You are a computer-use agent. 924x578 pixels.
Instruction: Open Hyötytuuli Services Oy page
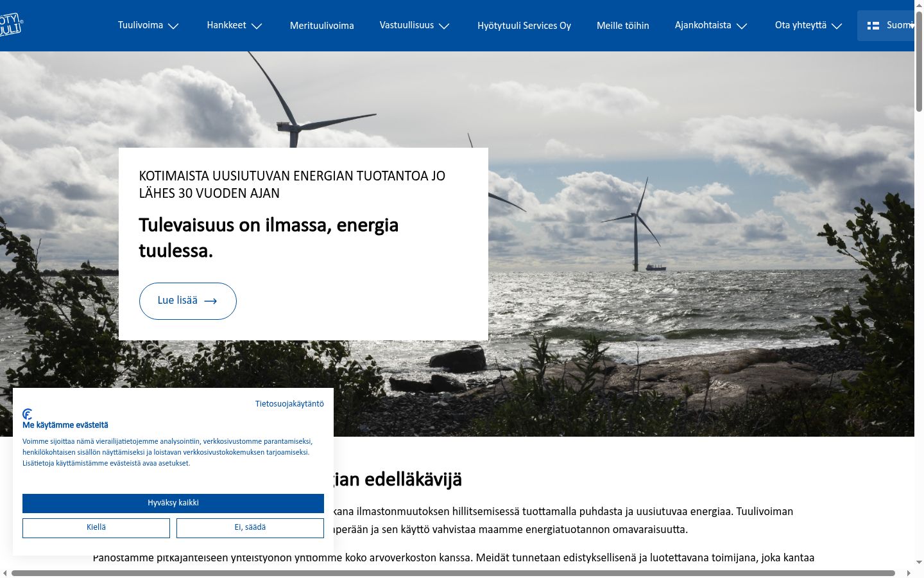[524, 26]
